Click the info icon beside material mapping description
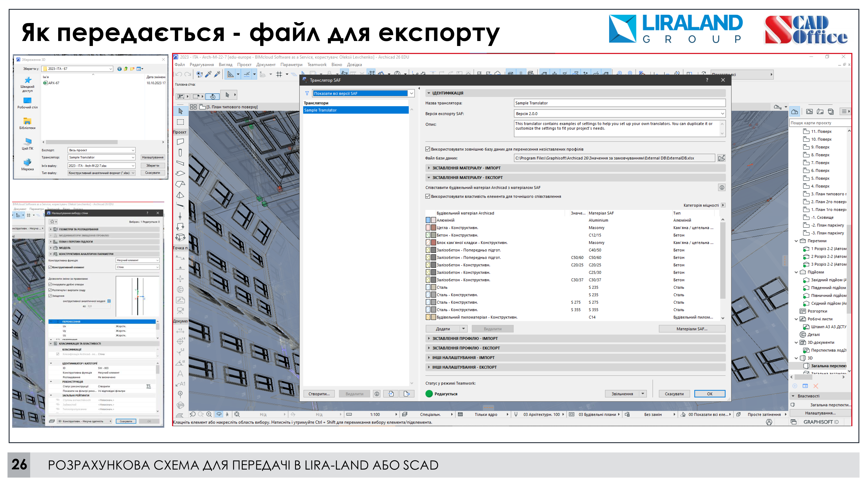Viewport: 868px width, 488px height. (x=722, y=188)
